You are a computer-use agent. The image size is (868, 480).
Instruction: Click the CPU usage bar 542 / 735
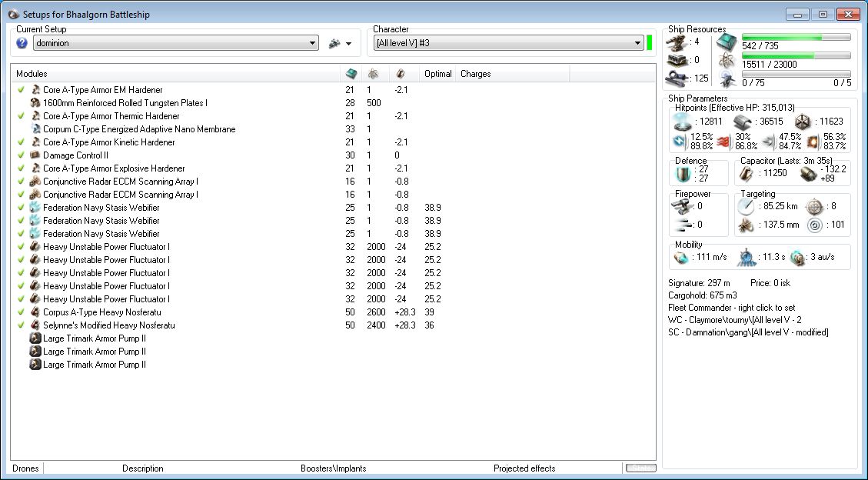(x=796, y=37)
